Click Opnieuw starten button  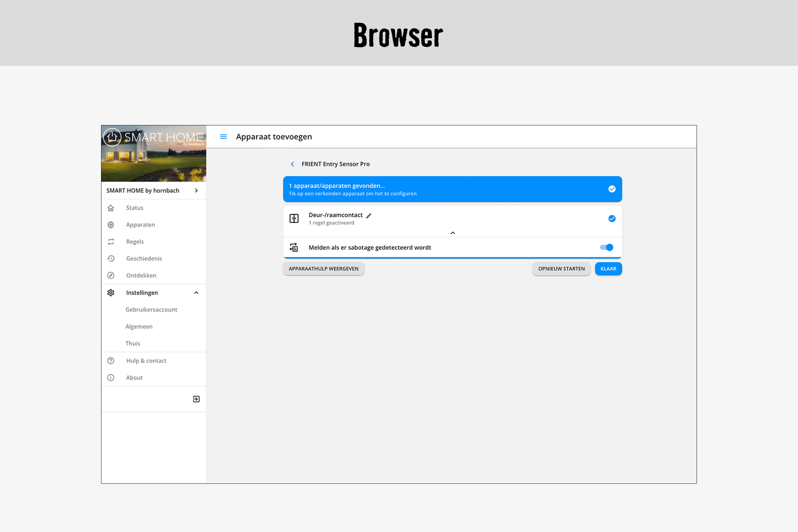click(561, 269)
